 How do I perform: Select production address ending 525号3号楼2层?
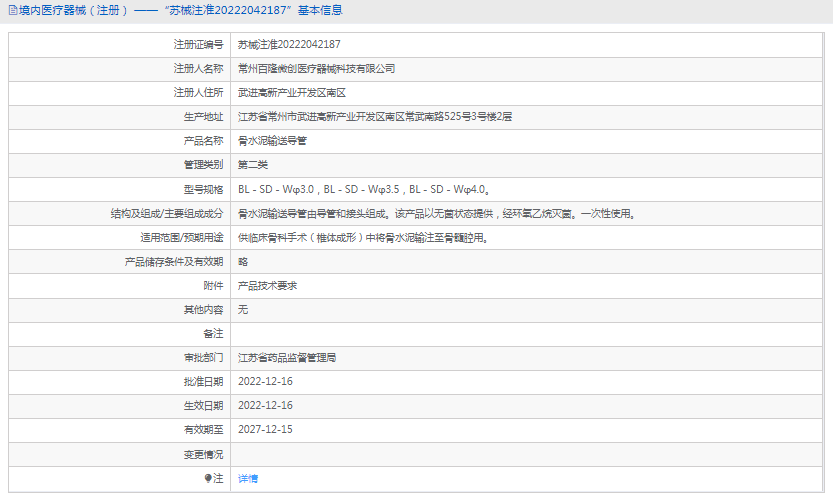coord(375,116)
